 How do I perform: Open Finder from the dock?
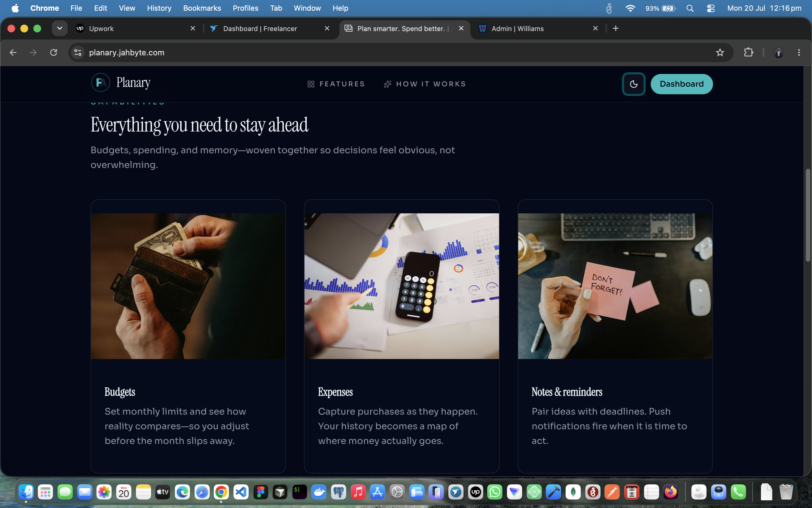pyautogui.click(x=26, y=492)
